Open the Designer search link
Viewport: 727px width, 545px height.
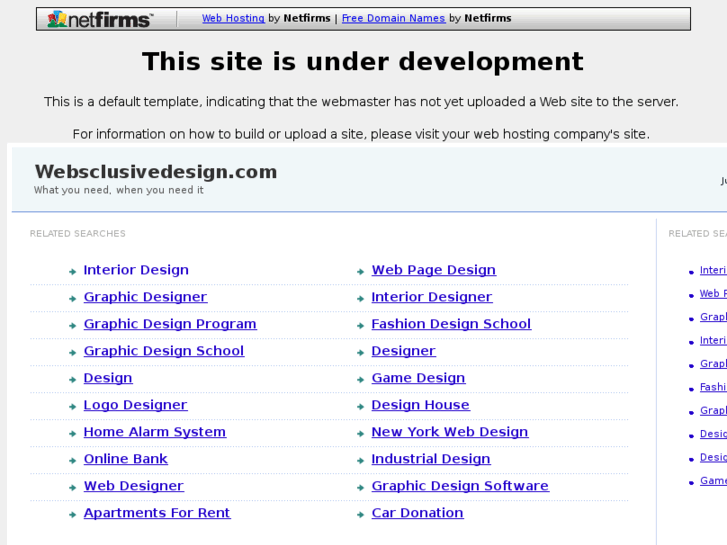click(403, 351)
